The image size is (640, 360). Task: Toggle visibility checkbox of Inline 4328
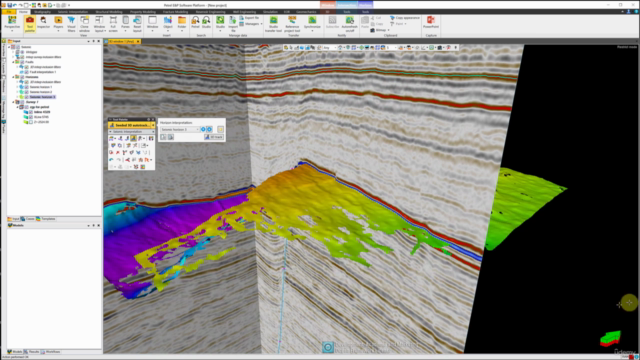point(31,112)
